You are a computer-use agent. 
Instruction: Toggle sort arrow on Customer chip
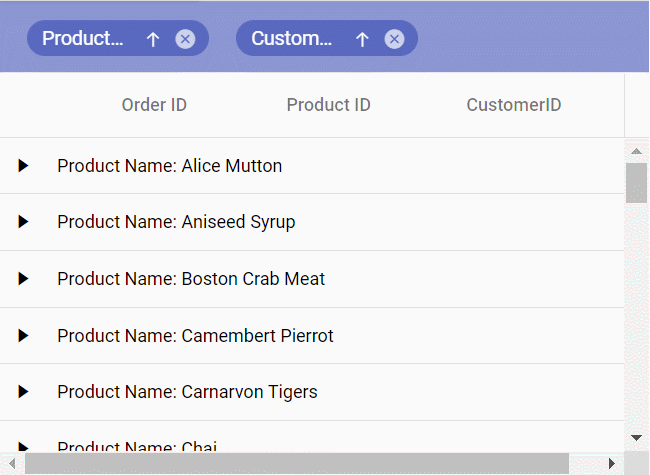coord(362,39)
